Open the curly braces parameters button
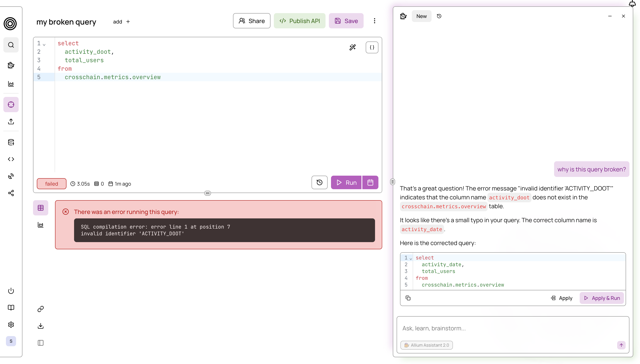 [372, 47]
